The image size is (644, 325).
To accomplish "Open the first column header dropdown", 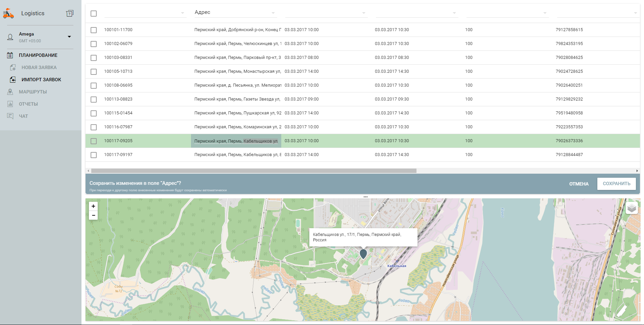I will click(x=182, y=13).
